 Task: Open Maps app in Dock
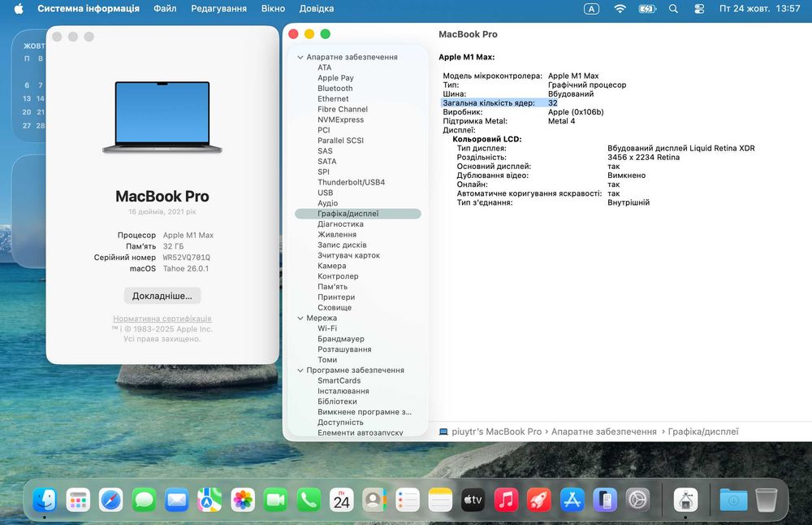coord(209,500)
